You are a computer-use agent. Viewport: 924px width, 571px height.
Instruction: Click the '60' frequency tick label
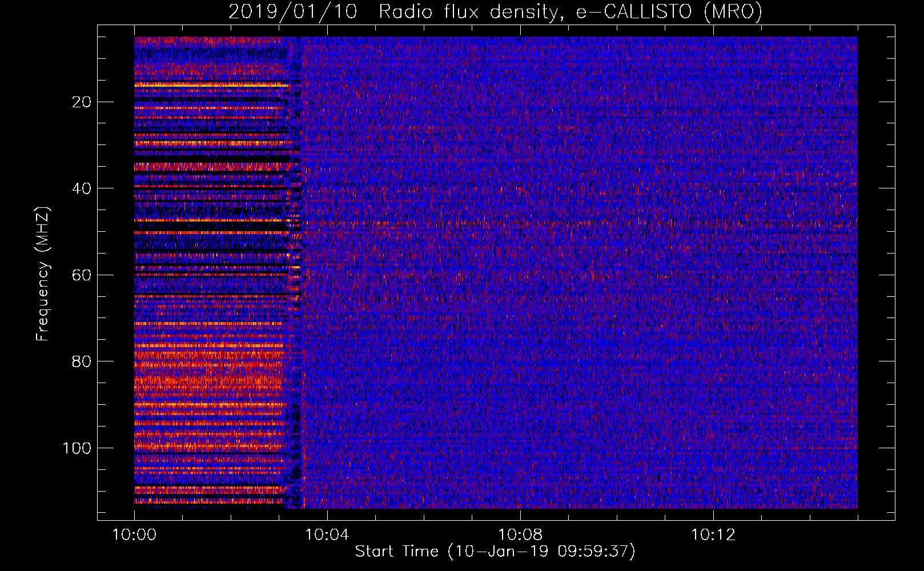(82, 275)
